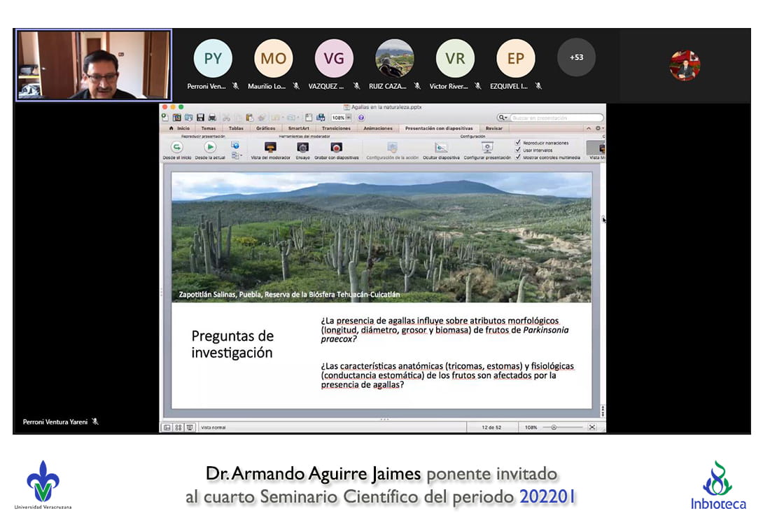Screen dimensions: 763x532
Task: Toggle Mostrar controles multimedia checkbox
Action: pos(518,157)
